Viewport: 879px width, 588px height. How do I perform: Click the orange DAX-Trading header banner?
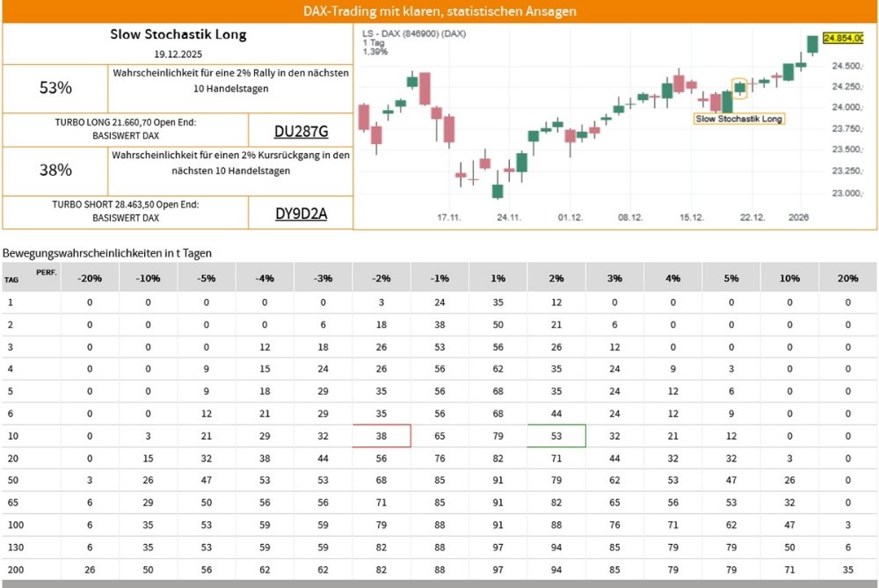coord(439,11)
